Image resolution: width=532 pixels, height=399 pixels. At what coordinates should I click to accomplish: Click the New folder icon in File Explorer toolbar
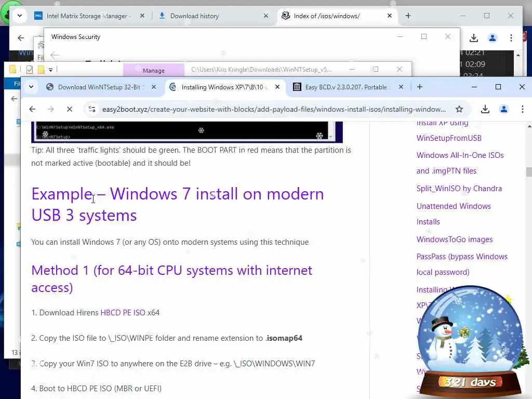click(41, 70)
